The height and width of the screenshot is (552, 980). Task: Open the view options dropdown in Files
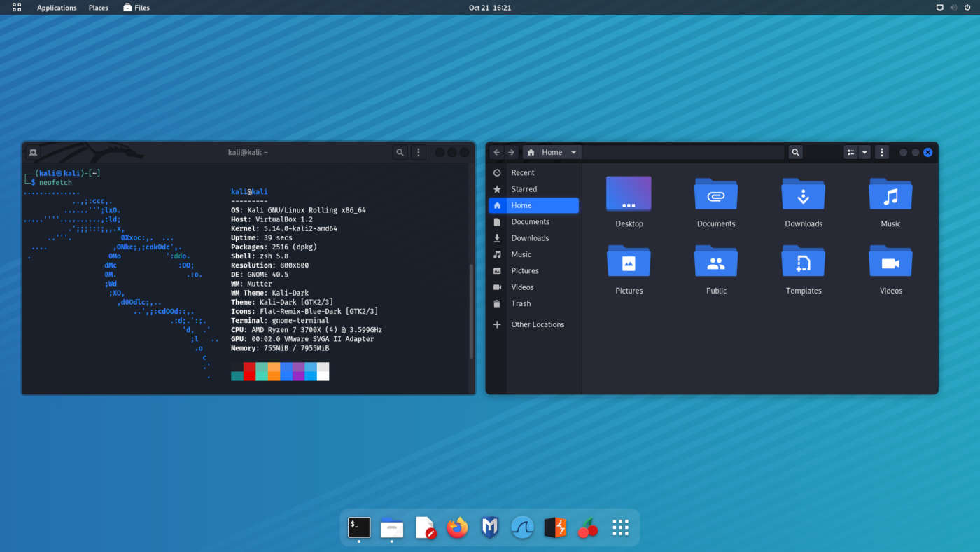click(x=864, y=152)
